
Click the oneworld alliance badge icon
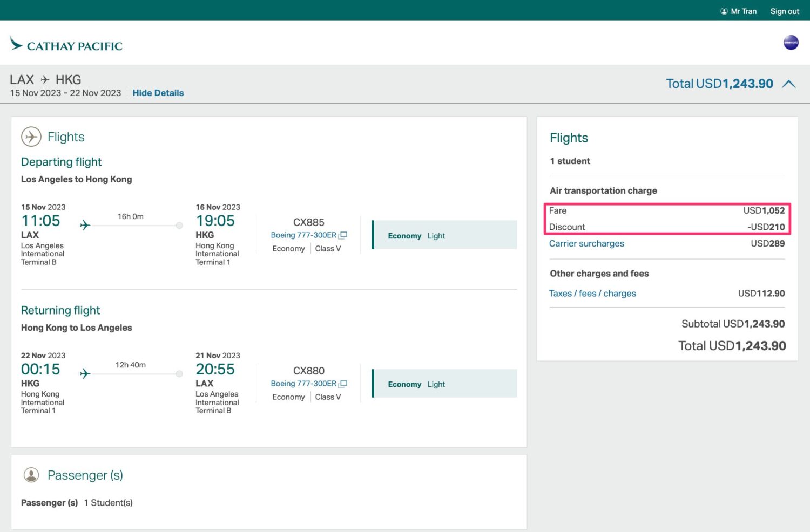click(791, 43)
